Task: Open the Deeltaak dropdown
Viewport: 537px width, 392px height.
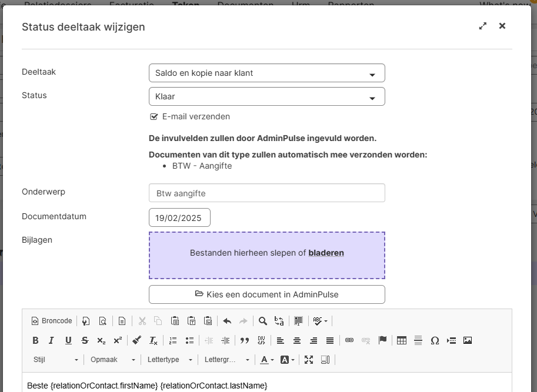Action: tap(266, 73)
